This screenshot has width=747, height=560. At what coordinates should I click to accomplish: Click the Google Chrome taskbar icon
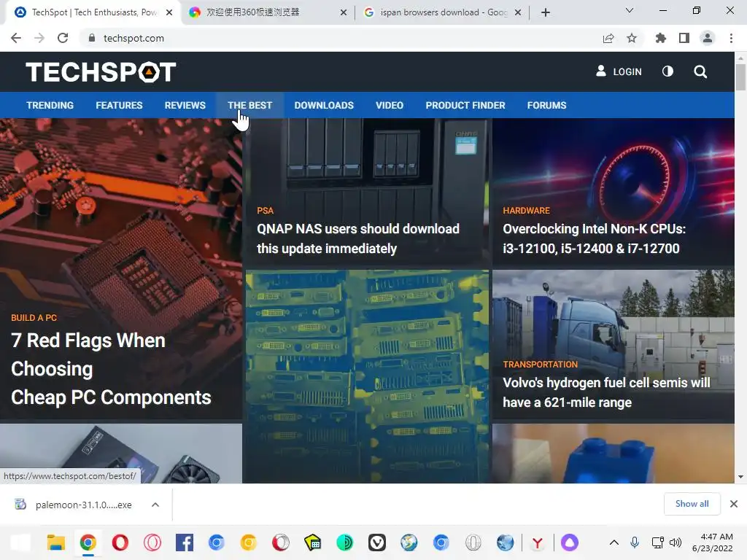click(x=88, y=542)
